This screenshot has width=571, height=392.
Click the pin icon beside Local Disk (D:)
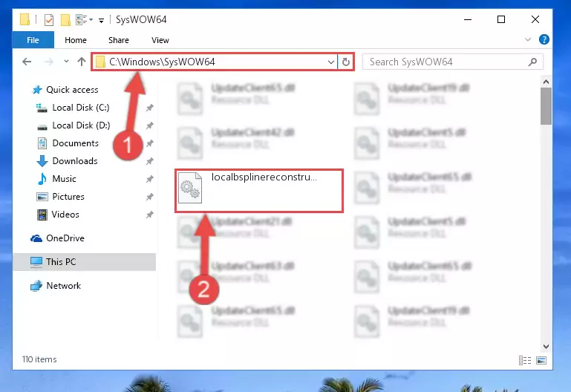pos(150,125)
